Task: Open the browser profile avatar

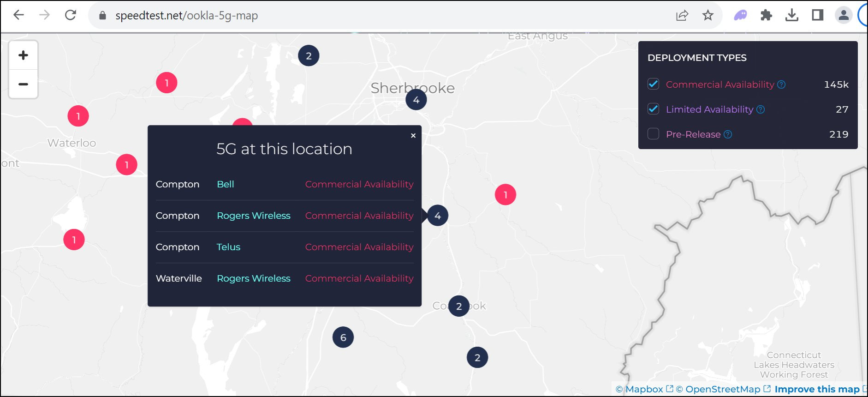Action: coord(844,15)
